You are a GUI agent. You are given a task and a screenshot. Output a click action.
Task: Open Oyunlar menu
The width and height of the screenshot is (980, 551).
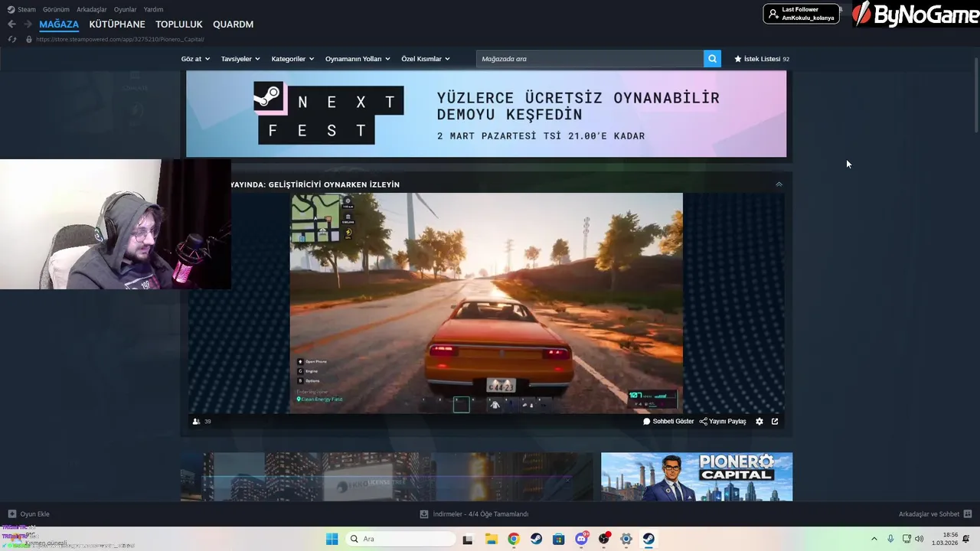tap(126, 9)
